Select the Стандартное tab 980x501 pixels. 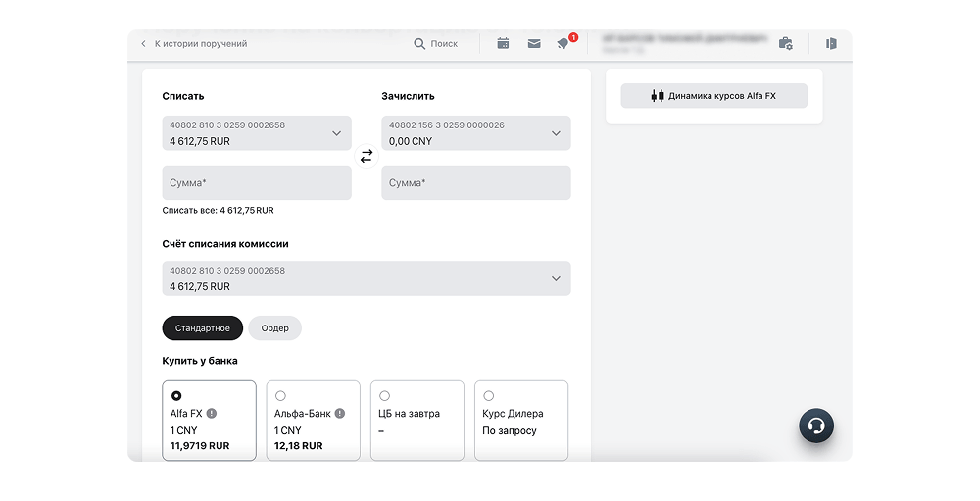203,328
